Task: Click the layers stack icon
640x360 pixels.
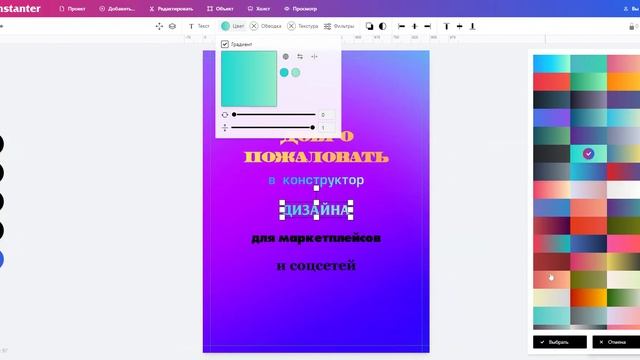Action: [172, 26]
